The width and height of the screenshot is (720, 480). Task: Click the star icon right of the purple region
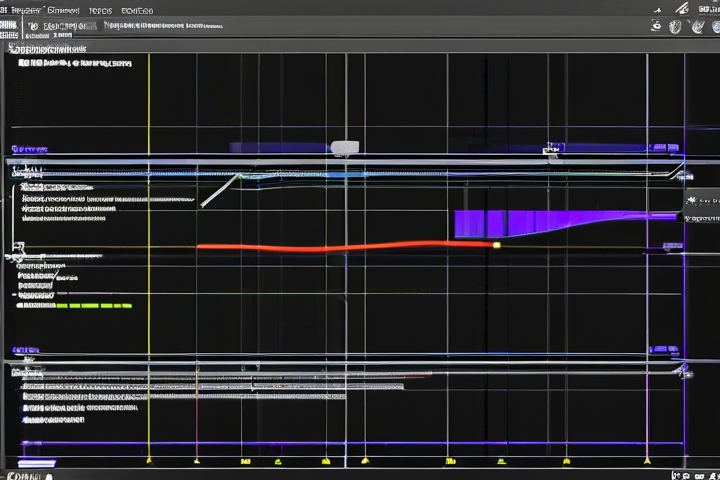[691, 201]
